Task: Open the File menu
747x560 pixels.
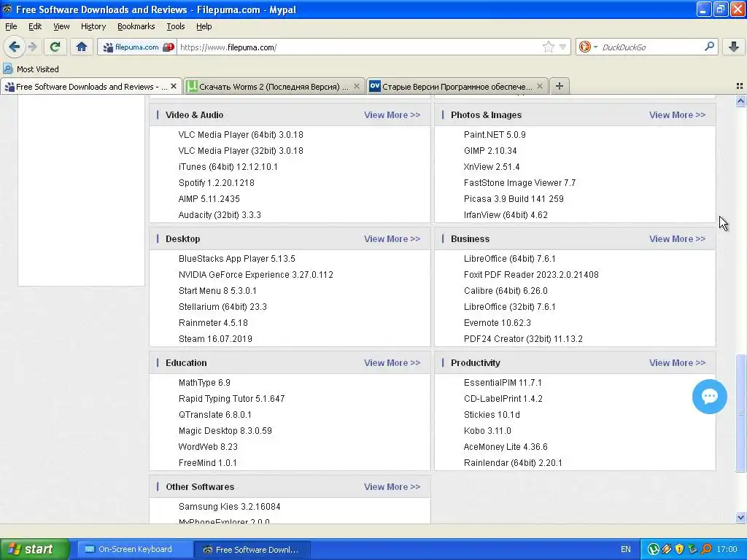Action: [x=11, y=26]
